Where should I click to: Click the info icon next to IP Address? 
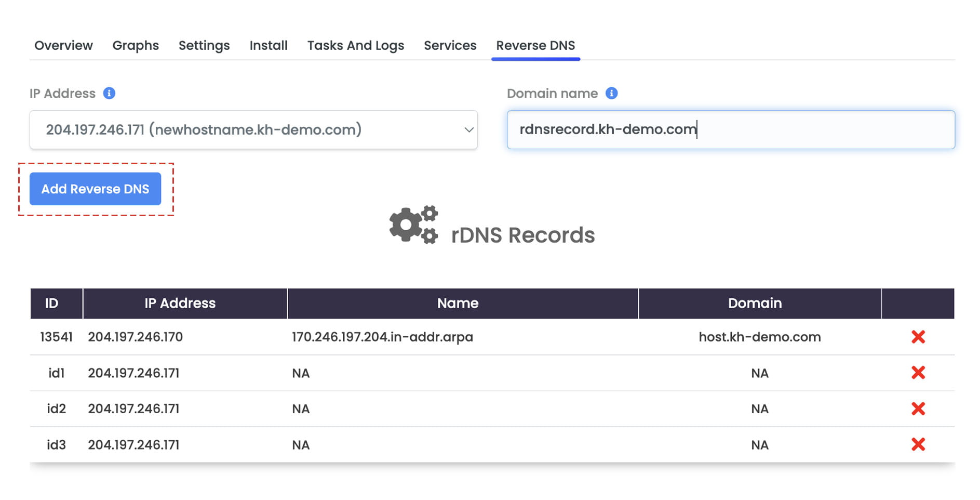pos(110,94)
